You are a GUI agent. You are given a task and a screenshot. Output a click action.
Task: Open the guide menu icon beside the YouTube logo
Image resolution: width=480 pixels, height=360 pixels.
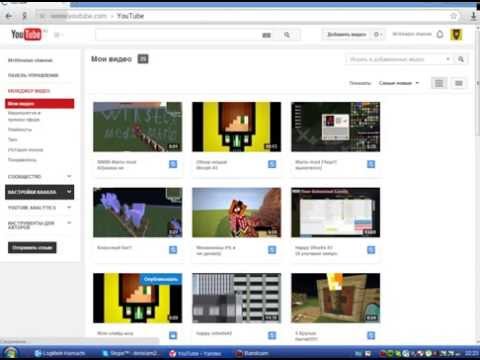click(57, 35)
